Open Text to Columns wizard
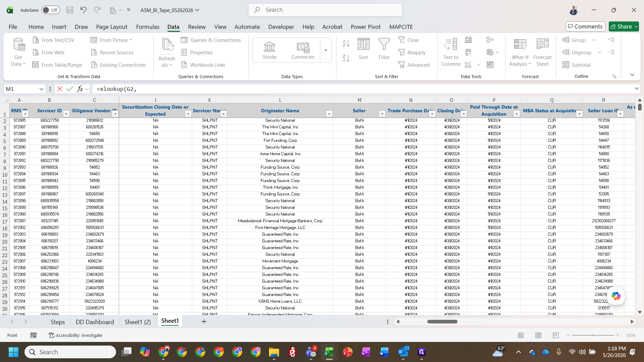Screen dimensions: 644x362 click(x=451, y=52)
